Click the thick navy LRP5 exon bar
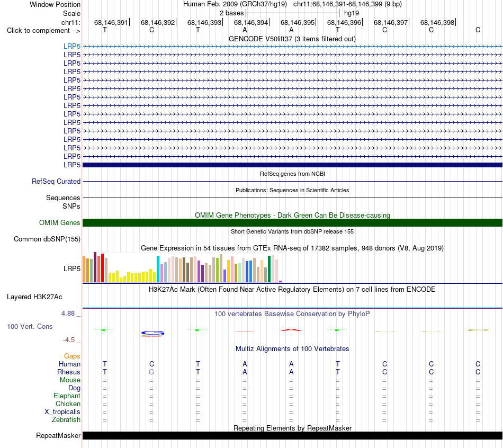The height and width of the screenshot is (448, 503). point(292,165)
